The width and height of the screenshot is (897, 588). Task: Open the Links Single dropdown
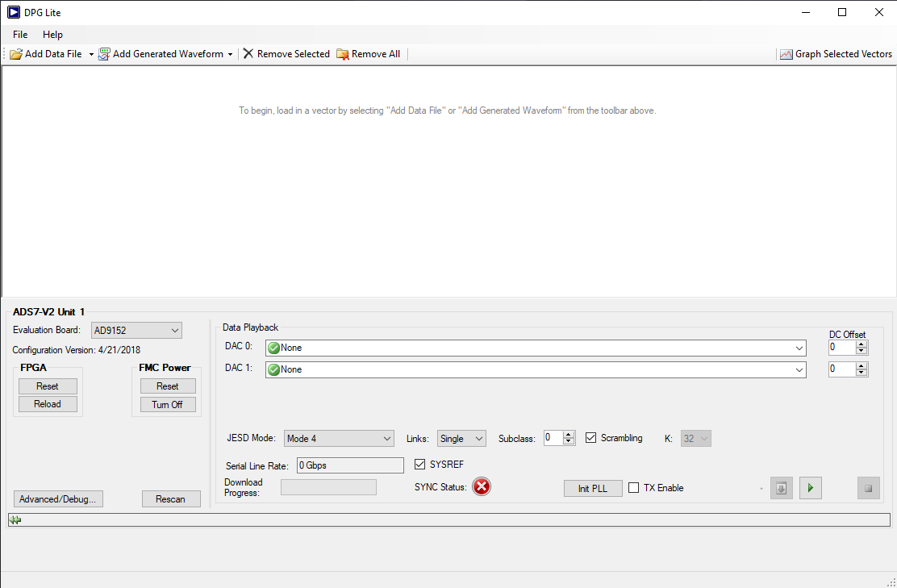(461, 439)
